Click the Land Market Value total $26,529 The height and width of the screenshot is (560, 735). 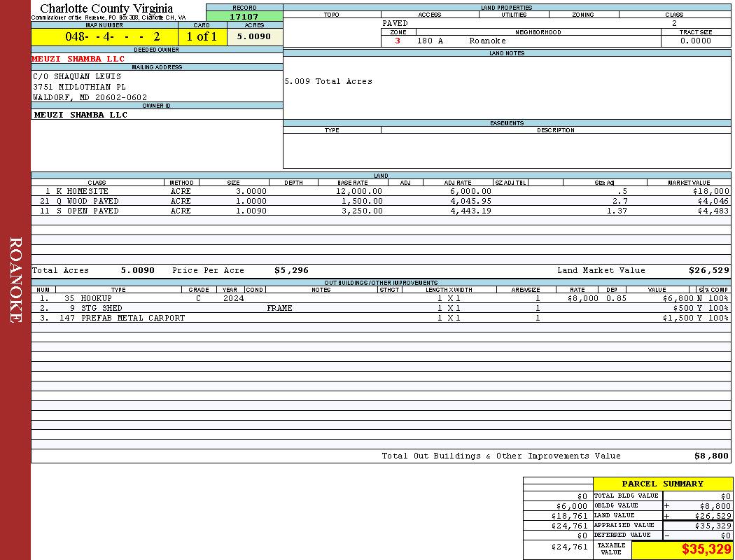click(x=708, y=270)
